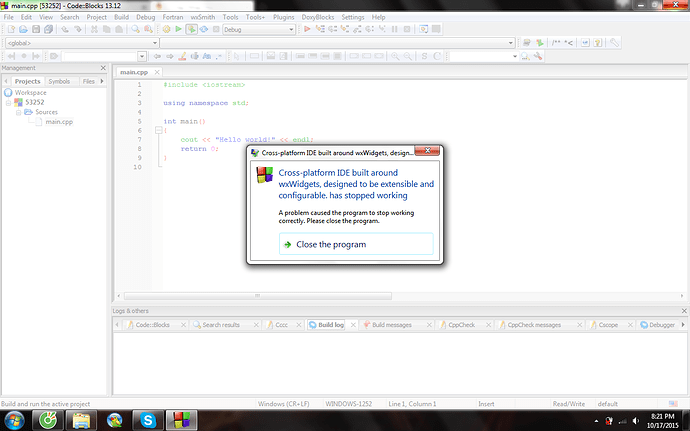690x431 pixels.
Task: Click the green Run icon
Action: pos(179,29)
